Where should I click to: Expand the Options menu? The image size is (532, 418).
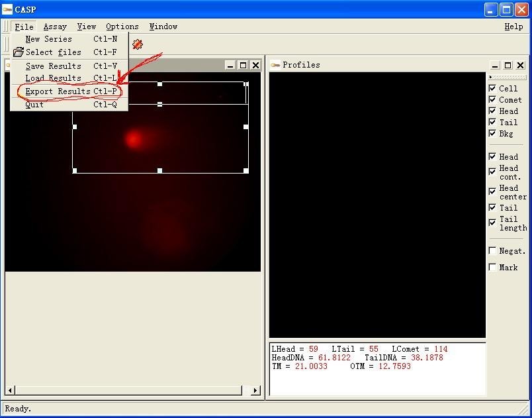point(122,26)
